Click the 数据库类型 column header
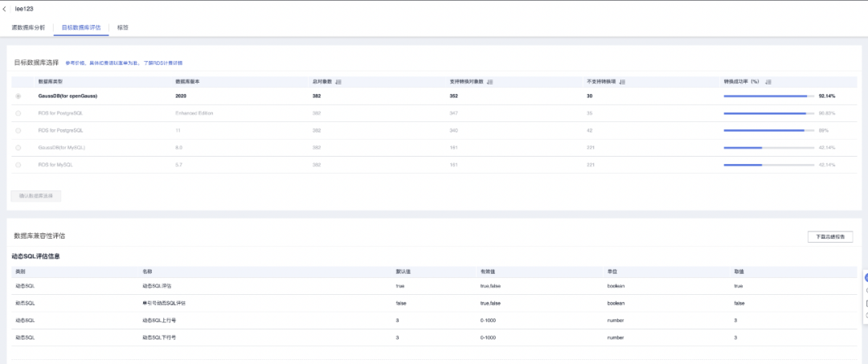Image resolution: width=868 pixels, height=364 pixels. 49,82
